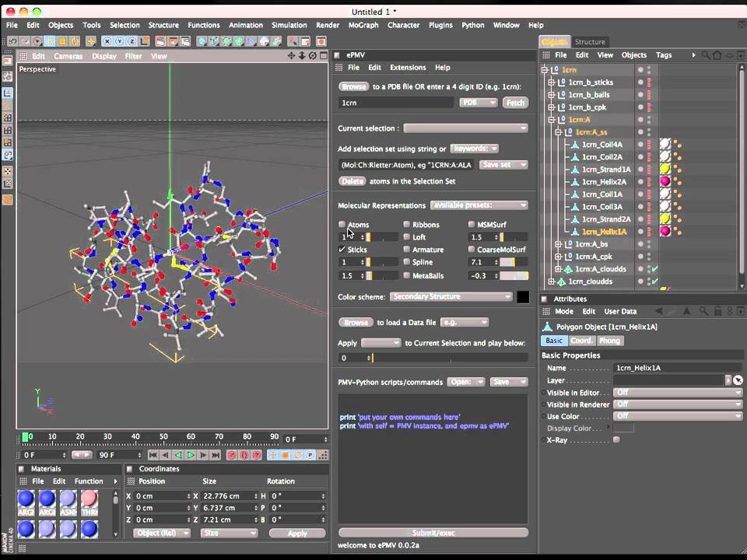Jump to end of animation button
This screenshot has width=747, height=560.
tap(216, 455)
